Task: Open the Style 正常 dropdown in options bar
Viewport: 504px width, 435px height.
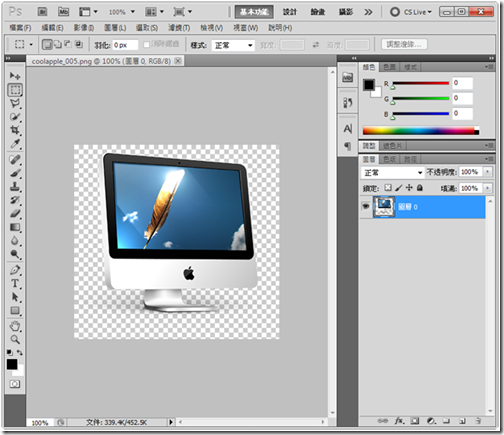Action: pyautogui.click(x=233, y=45)
